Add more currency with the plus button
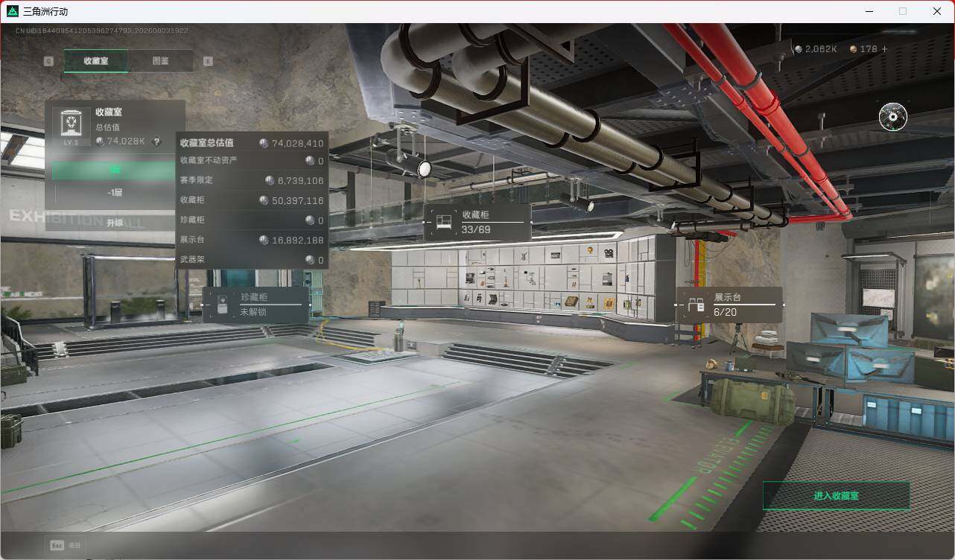This screenshot has height=560, width=955. click(884, 49)
